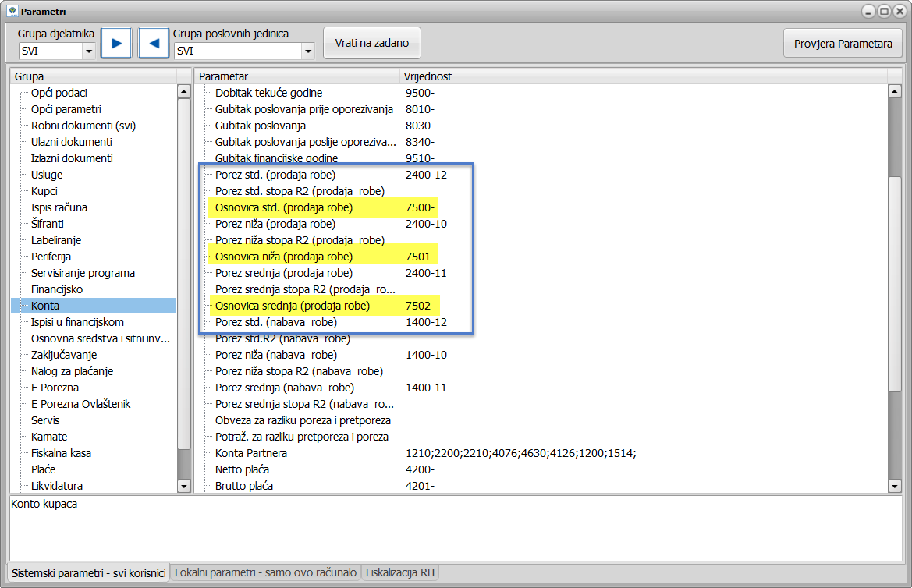912x588 pixels.
Task: Open the Fiskalizacija RH tab
Action: (400, 572)
